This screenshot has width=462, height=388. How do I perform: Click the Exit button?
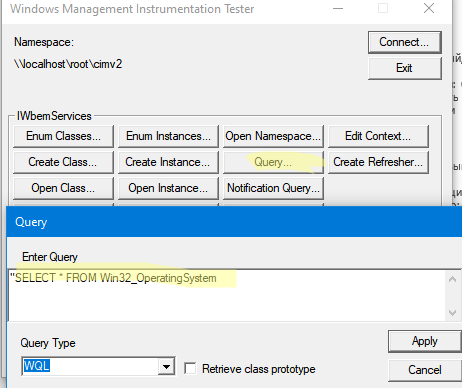tap(405, 68)
